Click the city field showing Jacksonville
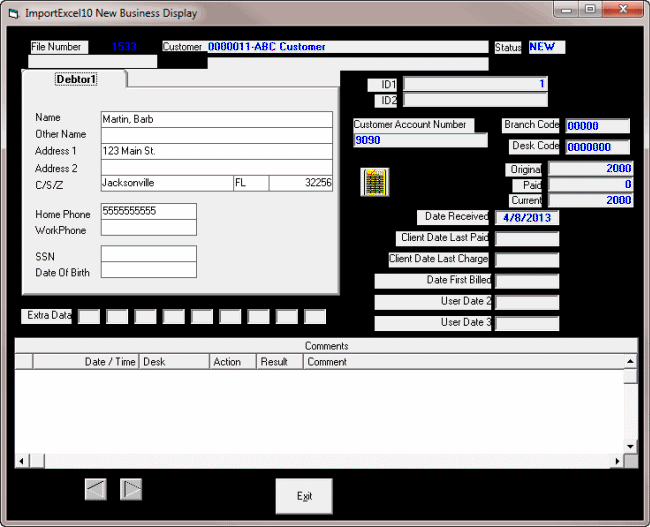This screenshot has height=527, width=650. 166,183
